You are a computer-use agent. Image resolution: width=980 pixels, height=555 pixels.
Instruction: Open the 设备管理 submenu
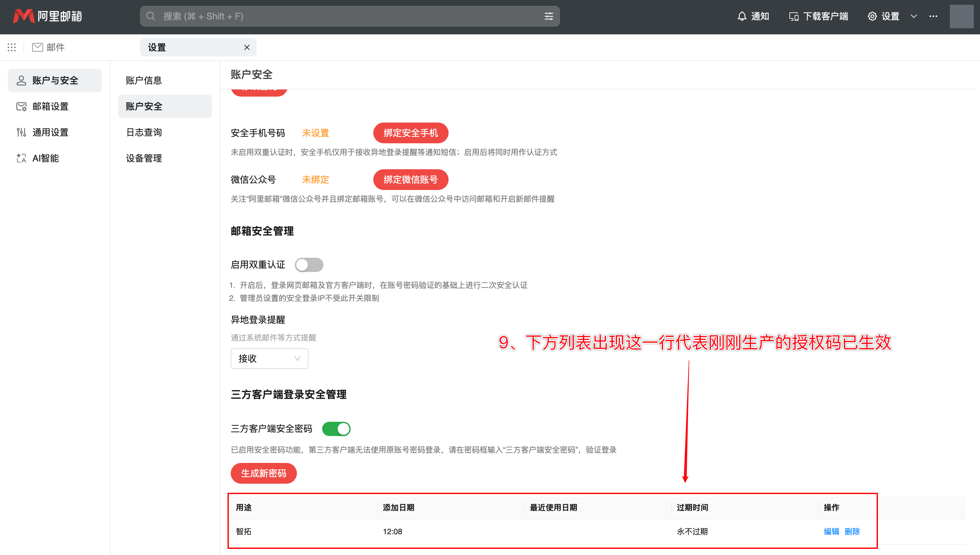click(165, 158)
